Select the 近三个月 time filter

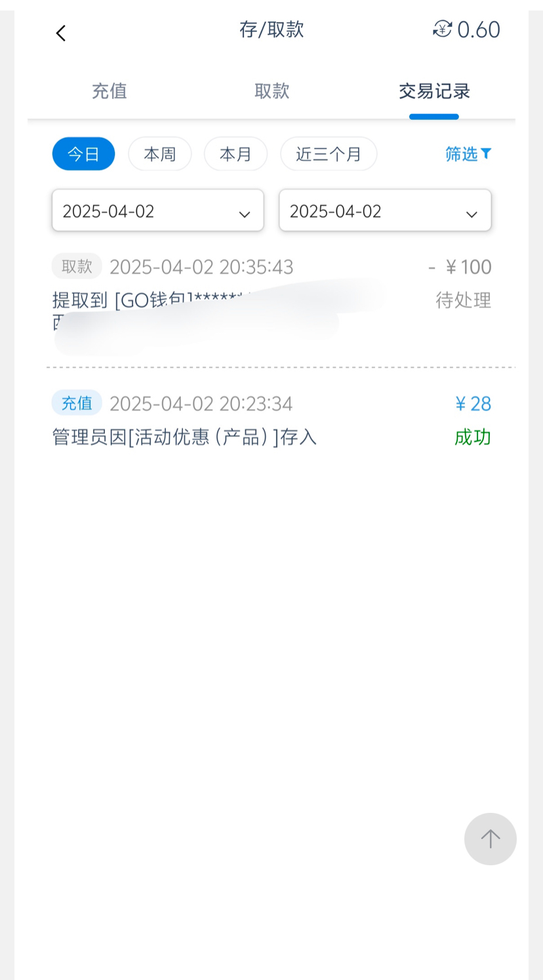coord(328,154)
